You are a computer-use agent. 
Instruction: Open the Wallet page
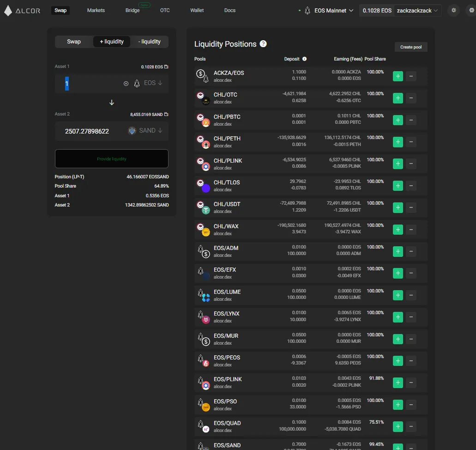(197, 10)
